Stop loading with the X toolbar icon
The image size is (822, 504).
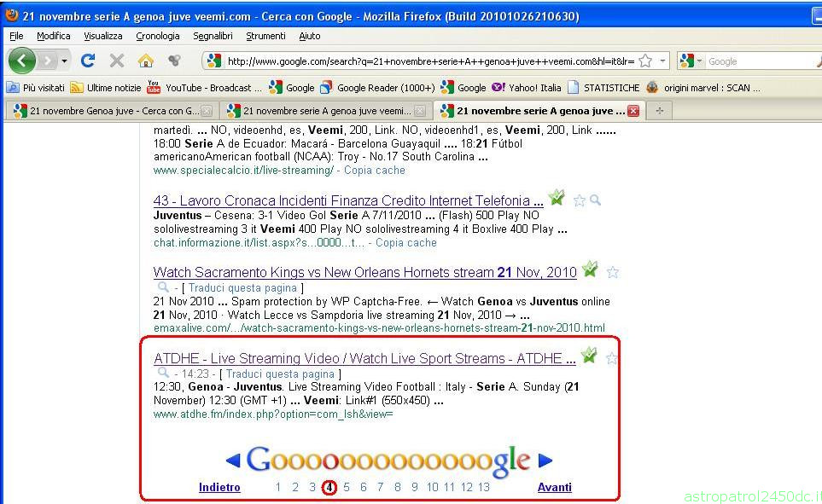point(116,61)
